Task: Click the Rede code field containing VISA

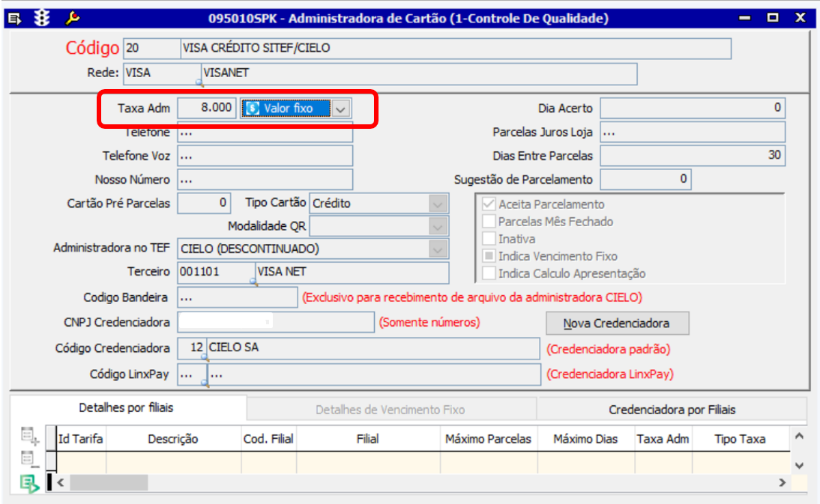Action: coord(162,73)
